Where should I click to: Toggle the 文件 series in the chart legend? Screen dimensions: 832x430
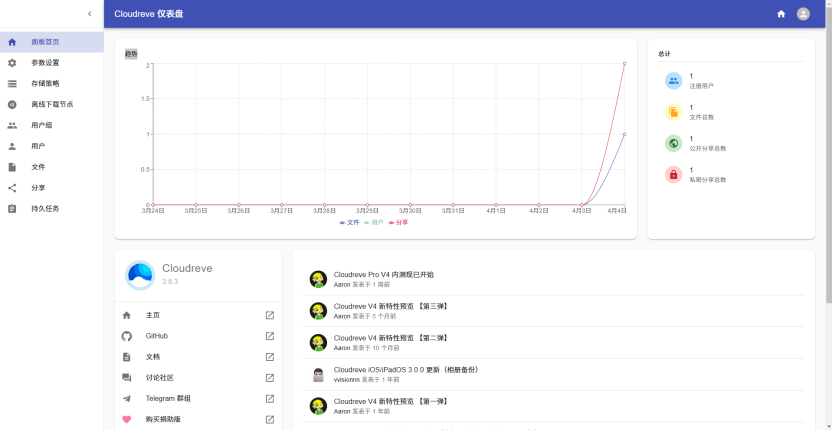pyautogui.click(x=349, y=222)
